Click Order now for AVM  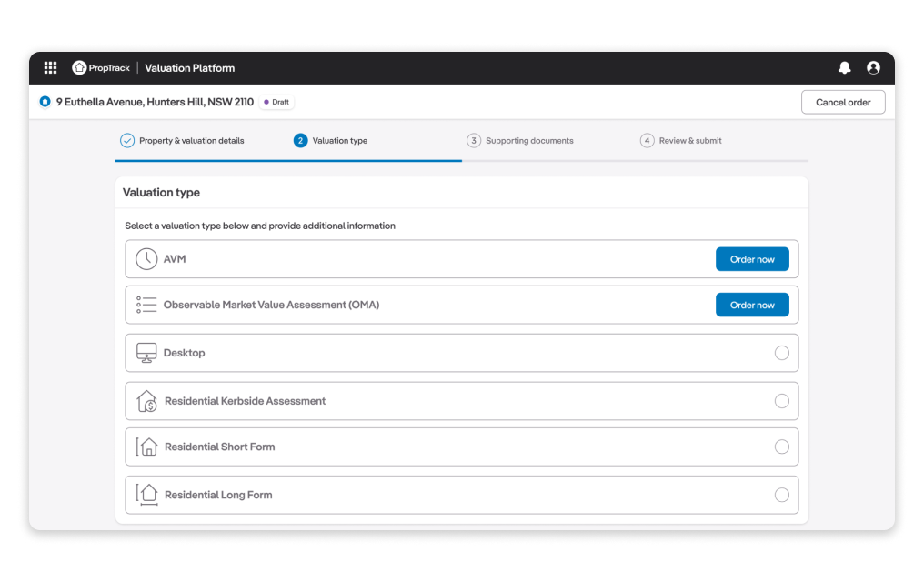pos(752,259)
